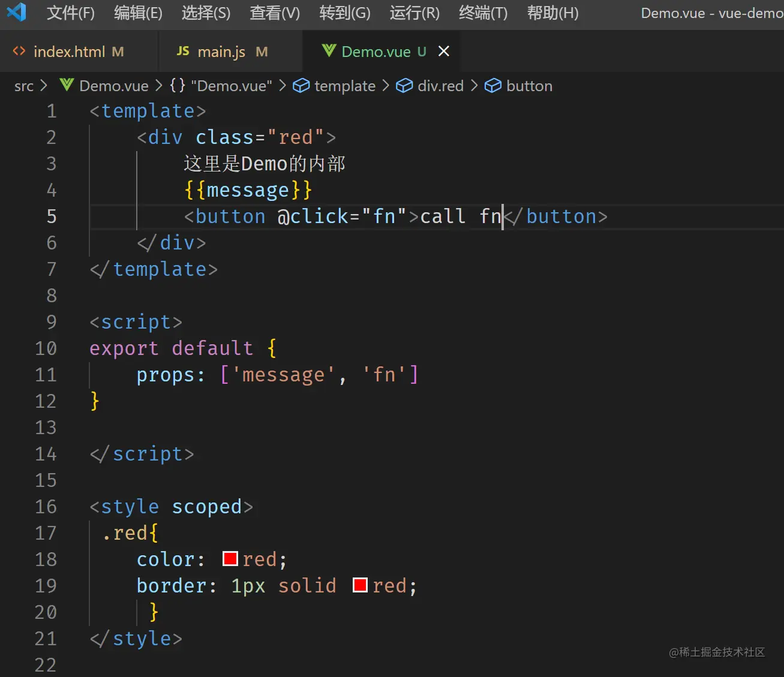The image size is (784, 677).
Task: Click the Vue icon in the breadcrumb bar
Action: point(67,85)
